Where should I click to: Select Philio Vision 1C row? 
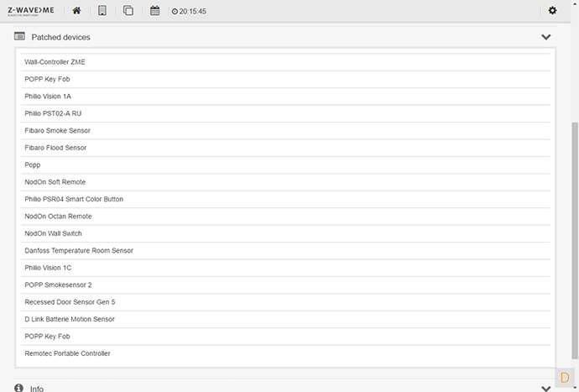coord(285,268)
